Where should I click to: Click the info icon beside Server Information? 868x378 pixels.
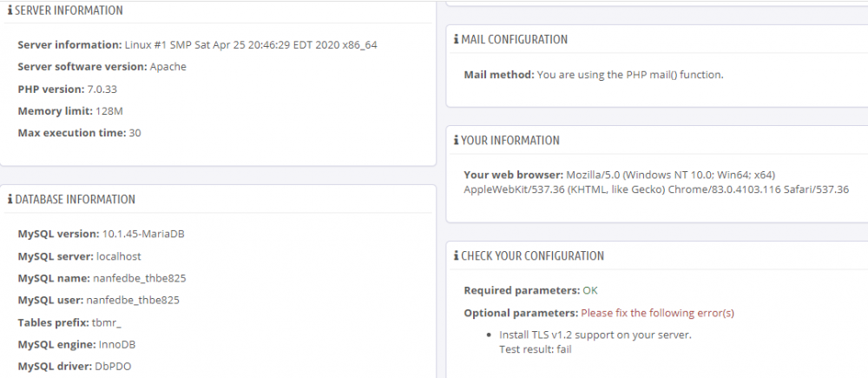point(10,10)
